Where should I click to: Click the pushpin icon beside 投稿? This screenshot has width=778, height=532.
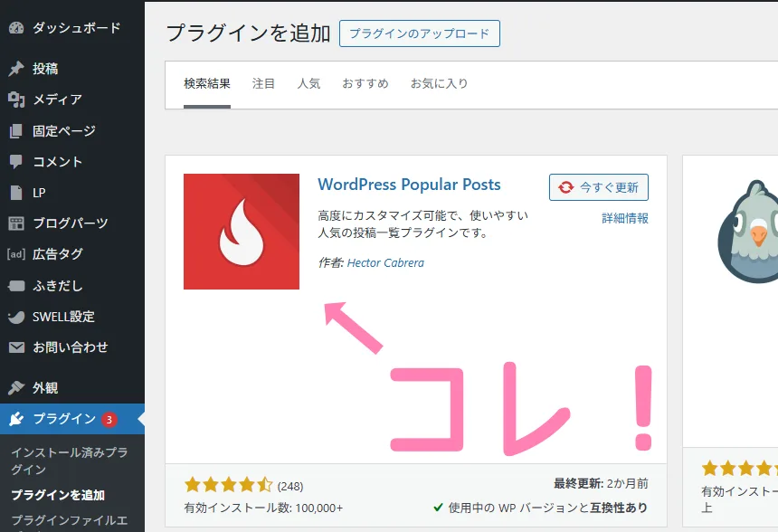tap(16, 69)
